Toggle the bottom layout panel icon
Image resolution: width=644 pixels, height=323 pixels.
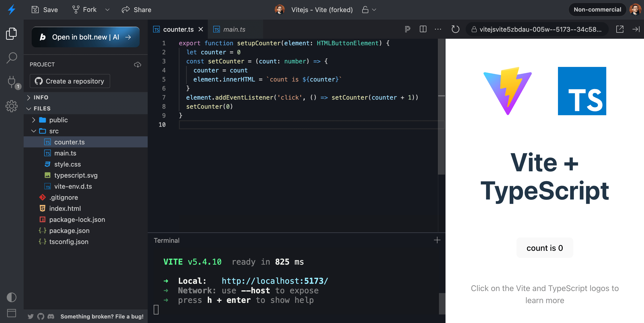pyautogui.click(x=12, y=313)
